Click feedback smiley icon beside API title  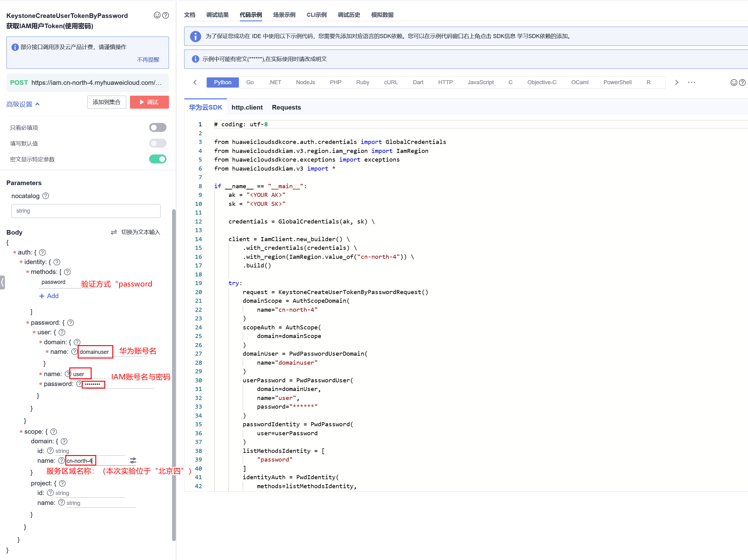pyautogui.click(x=157, y=15)
